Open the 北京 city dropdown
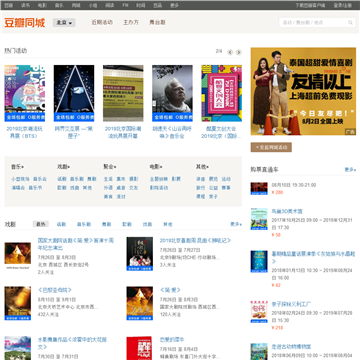The width and height of the screenshot is (360, 360). click(64, 23)
